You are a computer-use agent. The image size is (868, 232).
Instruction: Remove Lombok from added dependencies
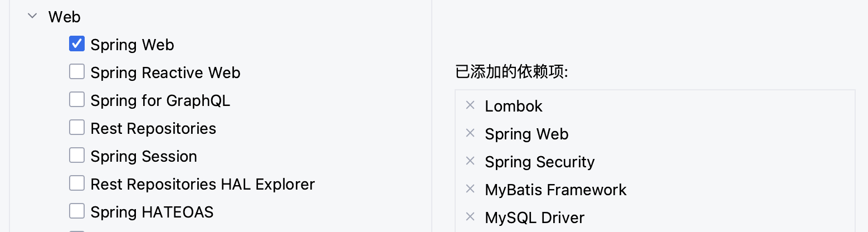point(470,105)
